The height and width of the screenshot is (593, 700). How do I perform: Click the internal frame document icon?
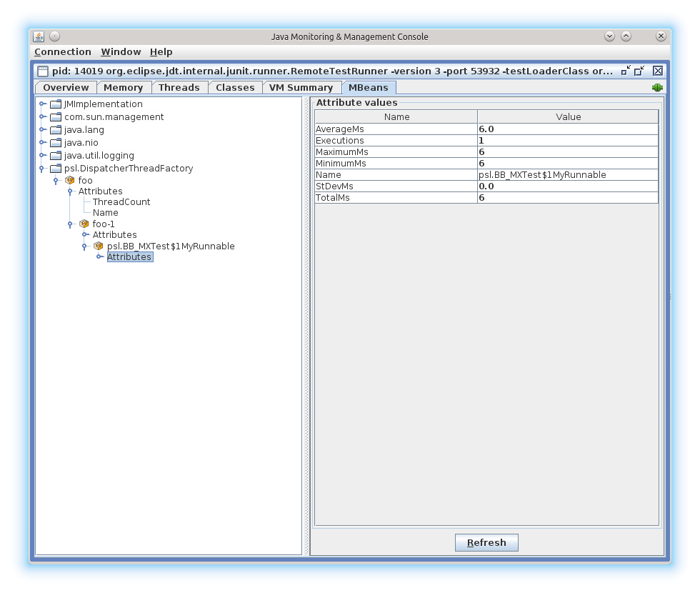(43, 71)
